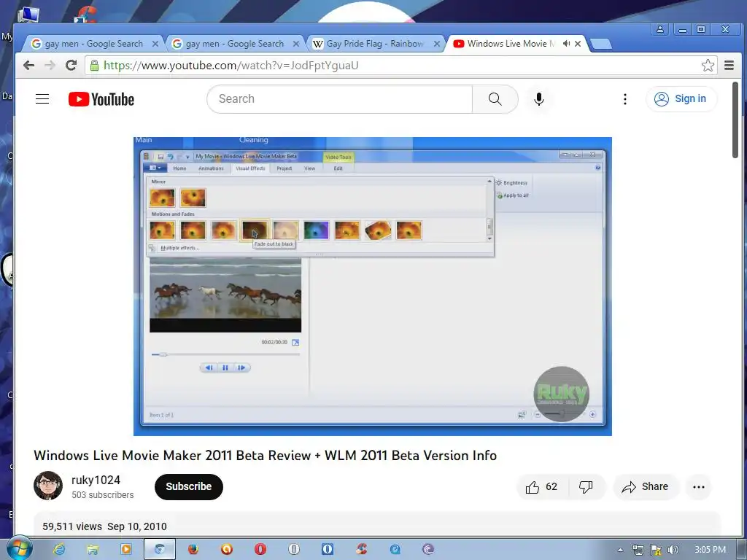
Task: Mute the tab via speaker icon
Action: pyautogui.click(x=566, y=43)
